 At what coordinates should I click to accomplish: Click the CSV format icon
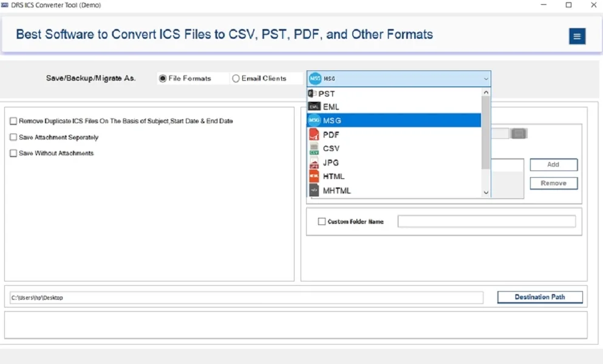[314, 149]
